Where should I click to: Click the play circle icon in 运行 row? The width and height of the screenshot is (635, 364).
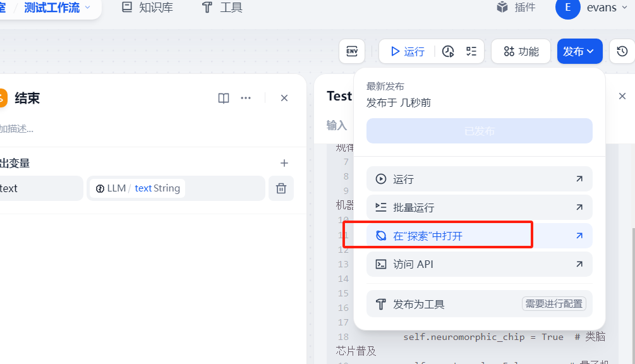coord(380,179)
